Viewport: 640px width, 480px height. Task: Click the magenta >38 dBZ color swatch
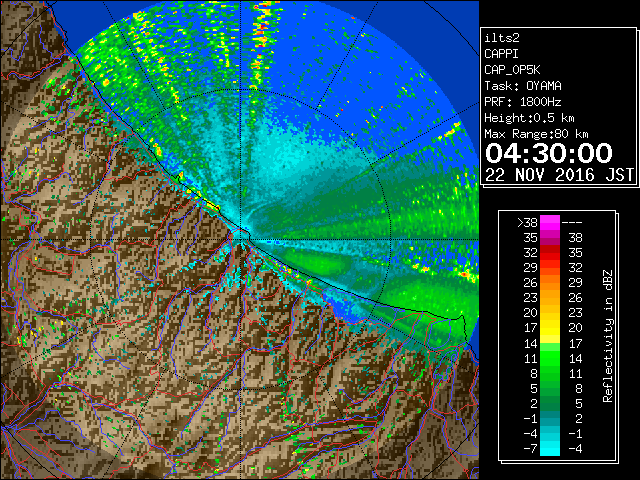(x=550, y=222)
